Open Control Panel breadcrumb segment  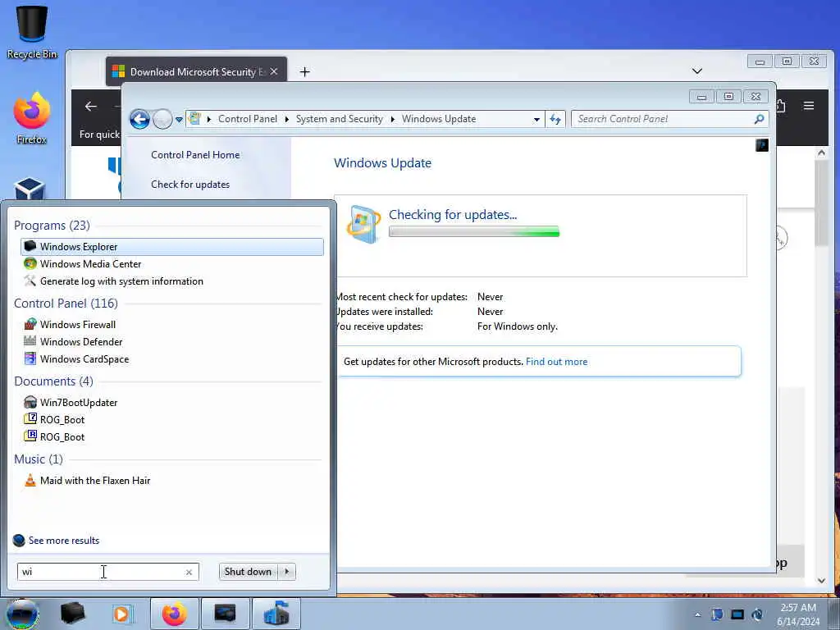pos(248,119)
